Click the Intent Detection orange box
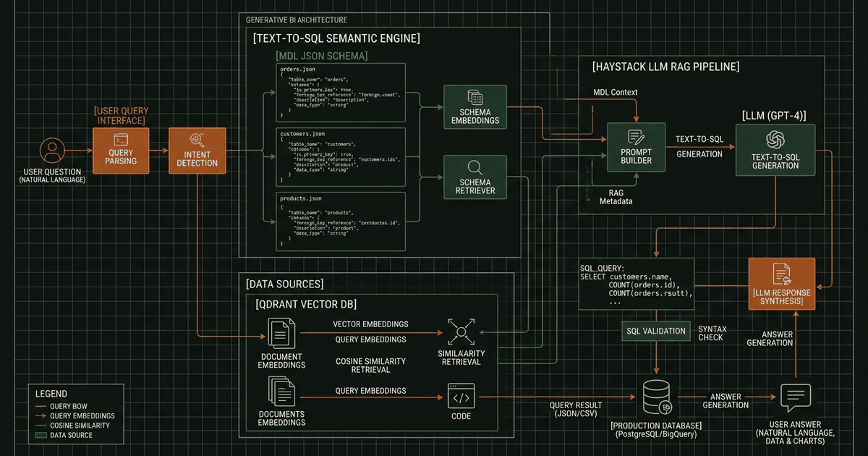This screenshot has width=868, height=456. click(x=197, y=150)
